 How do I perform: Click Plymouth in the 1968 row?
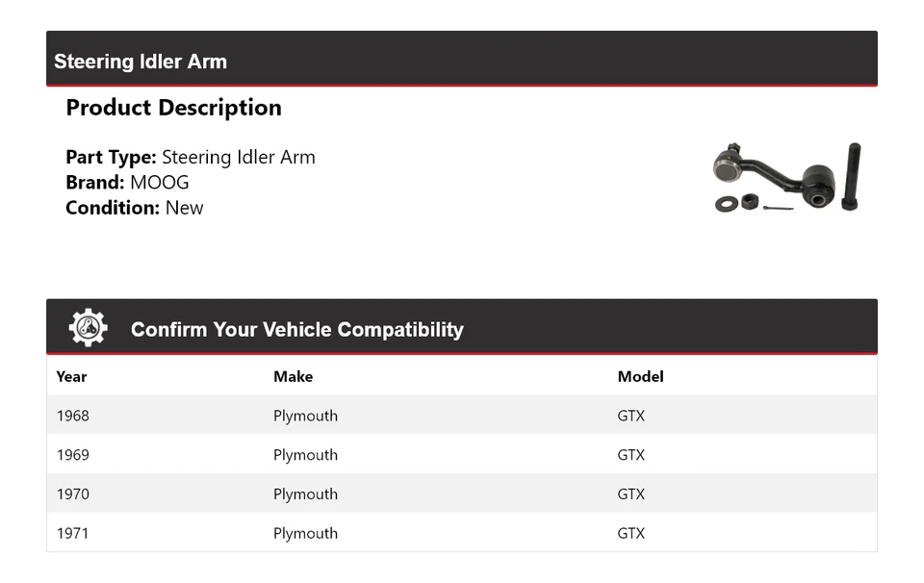(305, 416)
